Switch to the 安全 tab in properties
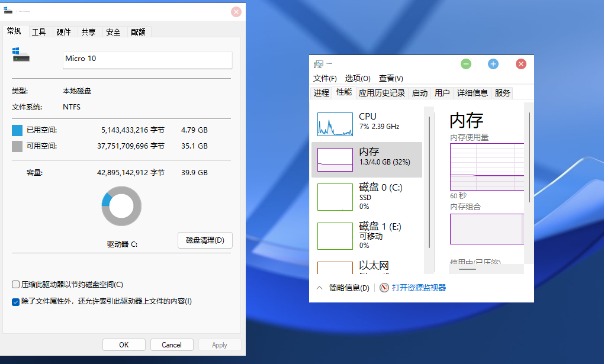 coord(113,32)
